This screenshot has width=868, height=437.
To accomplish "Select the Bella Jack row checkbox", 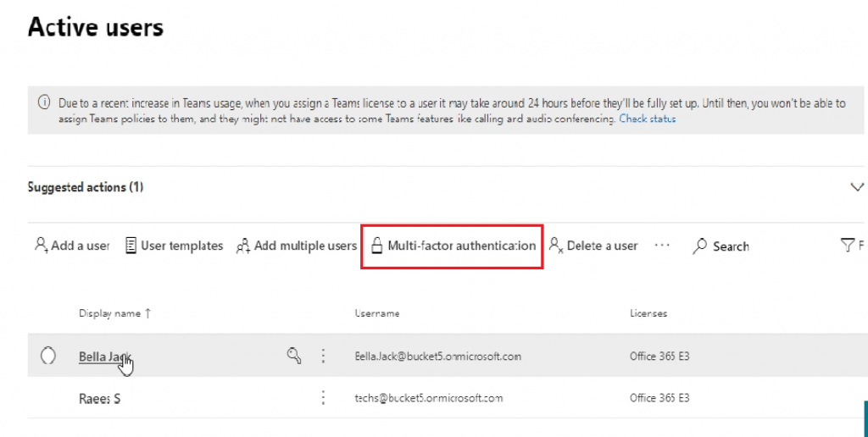I will click(x=48, y=355).
